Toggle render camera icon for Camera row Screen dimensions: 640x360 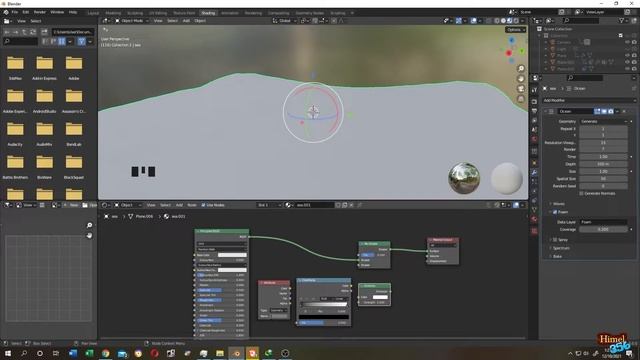point(634,42)
